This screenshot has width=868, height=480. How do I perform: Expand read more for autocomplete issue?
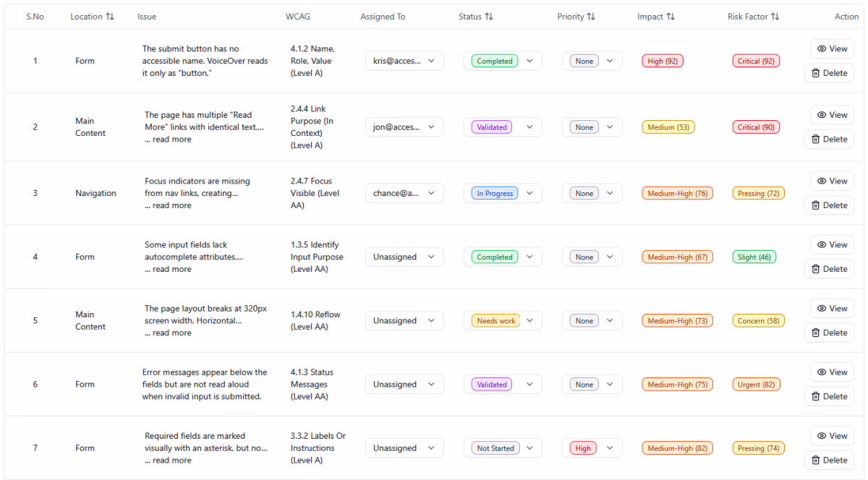tap(171, 270)
